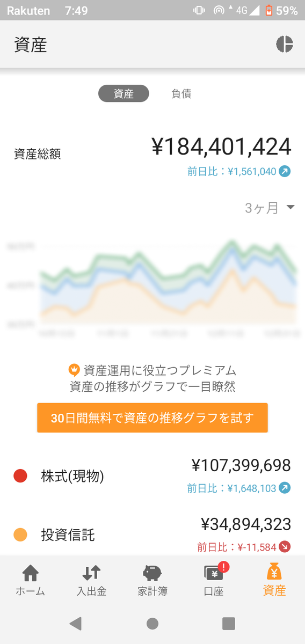Tap the total assets 前日比 up-arrow icon

click(285, 172)
